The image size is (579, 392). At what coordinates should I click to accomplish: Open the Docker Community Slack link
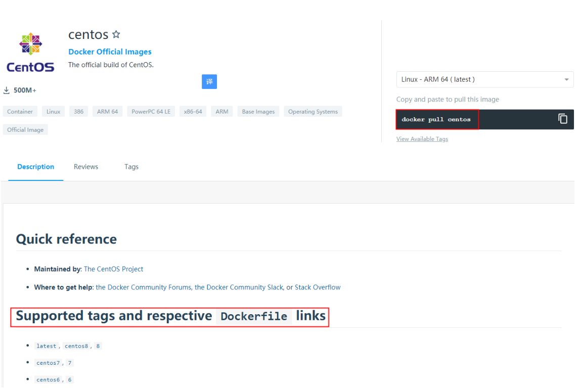[x=239, y=287]
